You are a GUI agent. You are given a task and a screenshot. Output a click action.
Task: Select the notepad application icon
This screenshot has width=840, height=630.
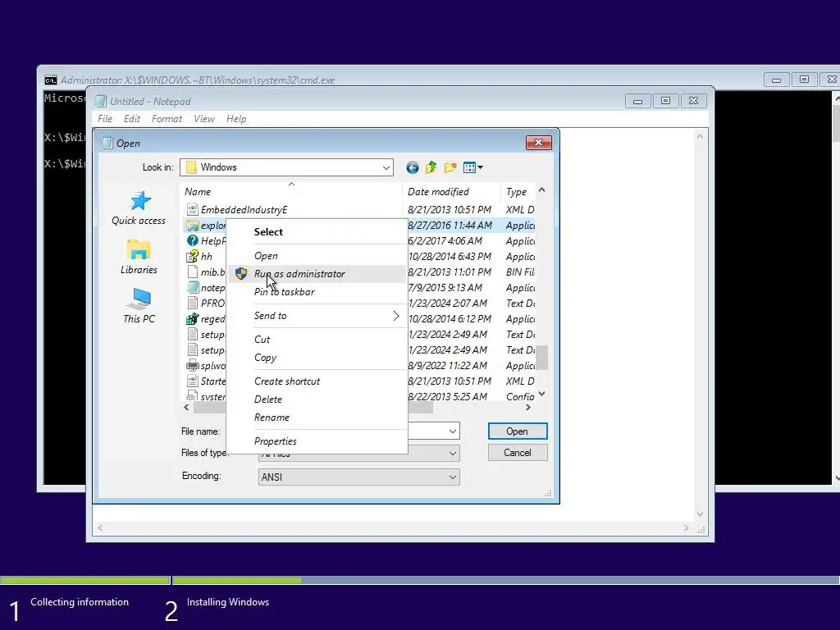(x=192, y=288)
